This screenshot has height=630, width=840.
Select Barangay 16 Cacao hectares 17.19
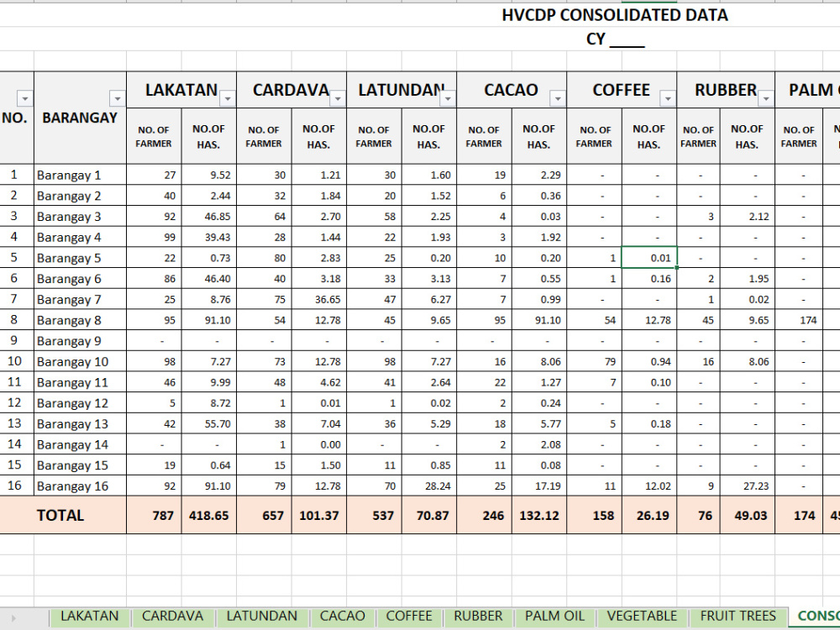pyautogui.click(x=539, y=486)
